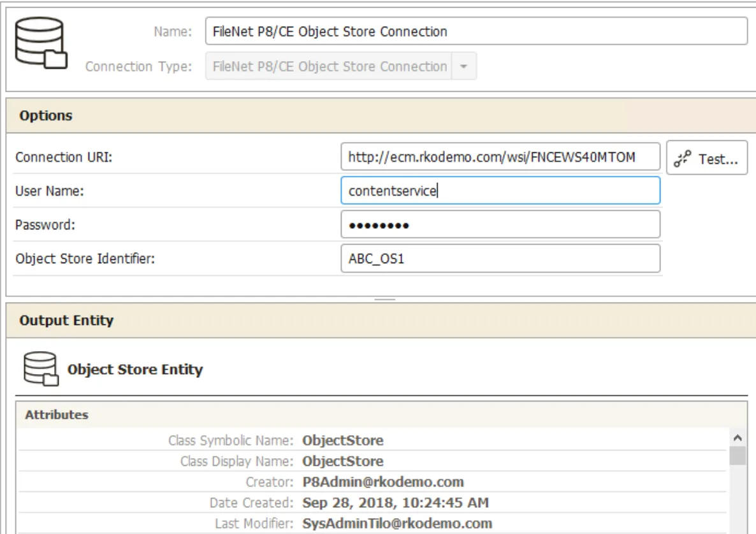
Task: Click the Class Display Name label
Action: click(x=236, y=461)
